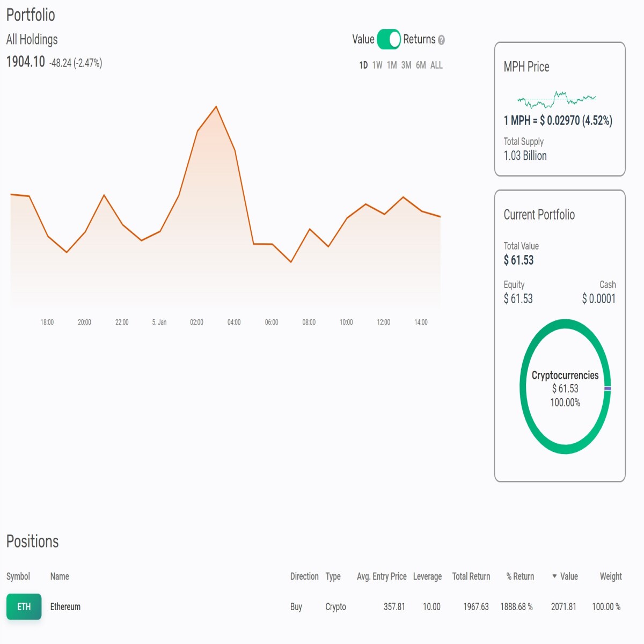
Task: Sort positions by Total Return header
Action: pyautogui.click(x=471, y=576)
